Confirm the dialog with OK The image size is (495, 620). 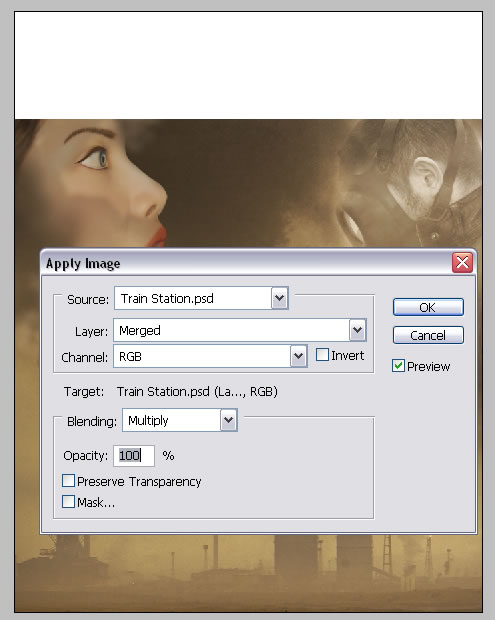[428, 307]
